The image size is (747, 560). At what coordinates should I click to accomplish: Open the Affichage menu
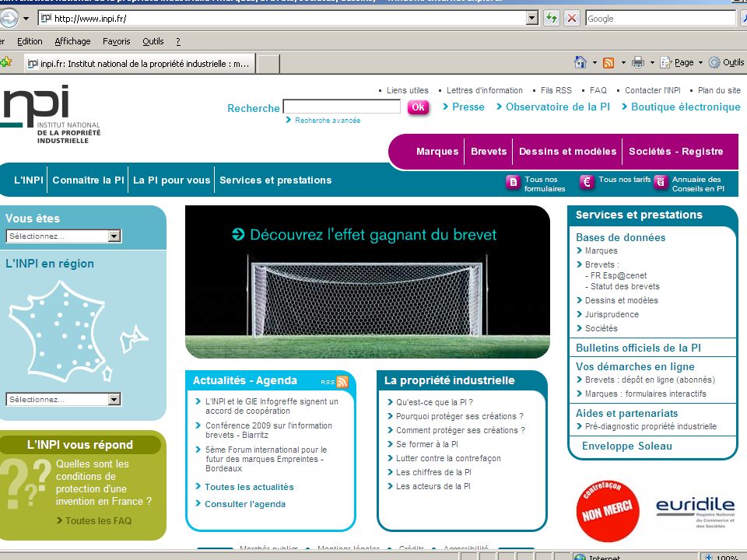[x=72, y=41]
